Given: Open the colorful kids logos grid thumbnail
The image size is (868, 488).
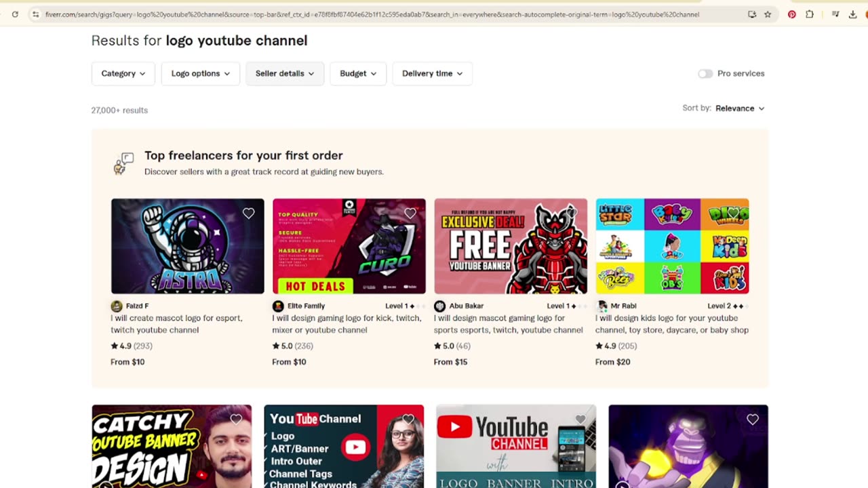Looking at the screenshot, I should coord(672,246).
